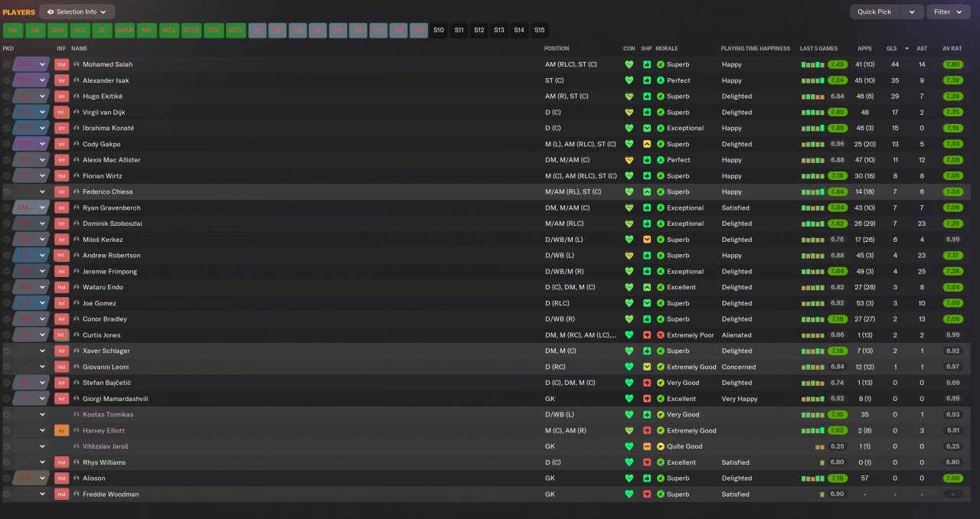The height and width of the screenshot is (519, 980).
Task: Click the morale icon for Curtis Jones
Action: 661,335
